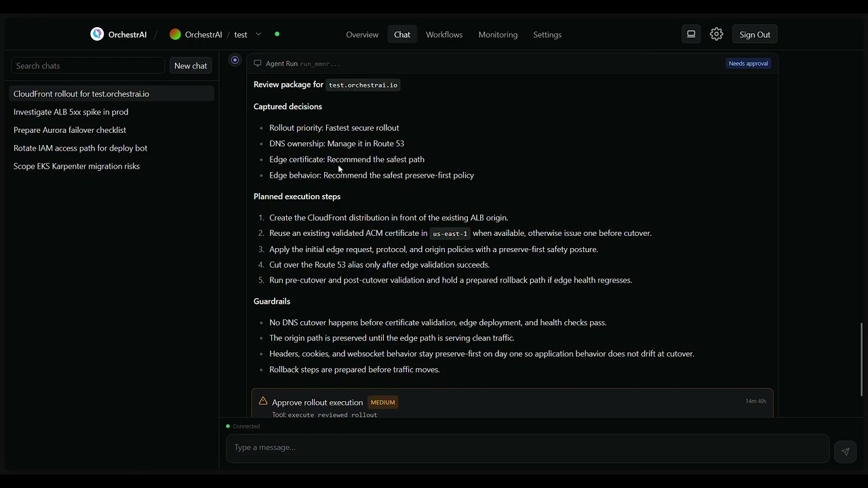Go to the Monitoring tab
The height and width of the screenshot is (488, 868).
pos(498,35)
